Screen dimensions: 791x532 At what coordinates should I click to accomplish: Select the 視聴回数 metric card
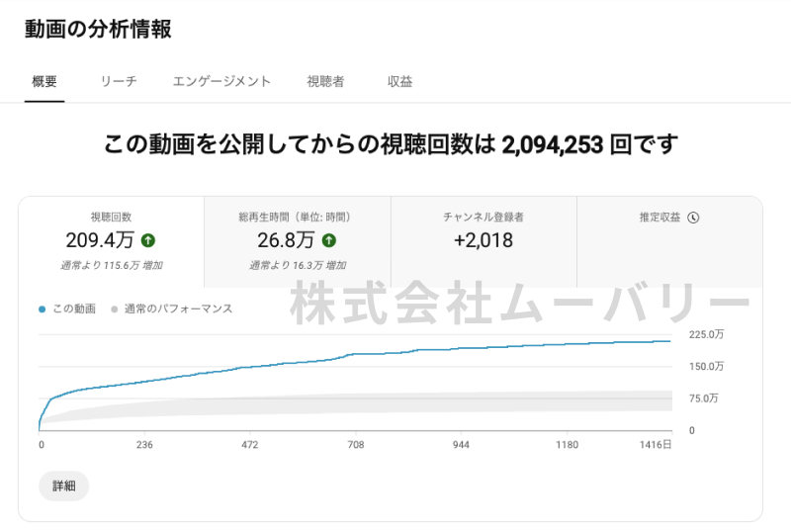[x=111, y=241]
